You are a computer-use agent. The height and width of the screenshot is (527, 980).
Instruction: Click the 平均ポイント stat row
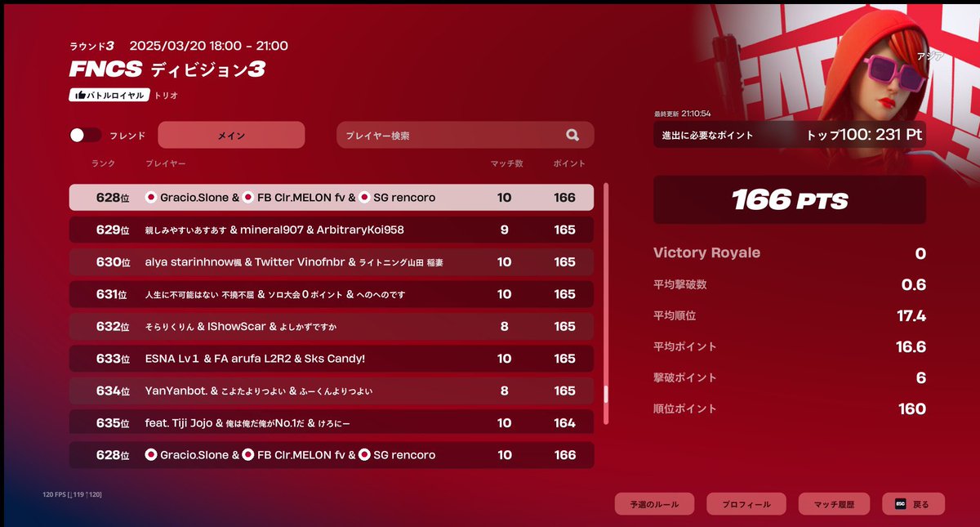790,346
